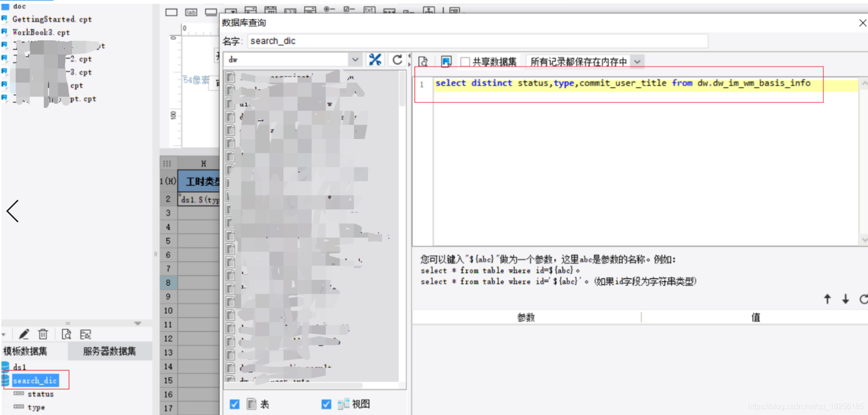Viewport: 868px width, 415px height.
Task: Preview dataset from the dataset panel toolbar
Action: pyautogui.click(x=66, y=334)
